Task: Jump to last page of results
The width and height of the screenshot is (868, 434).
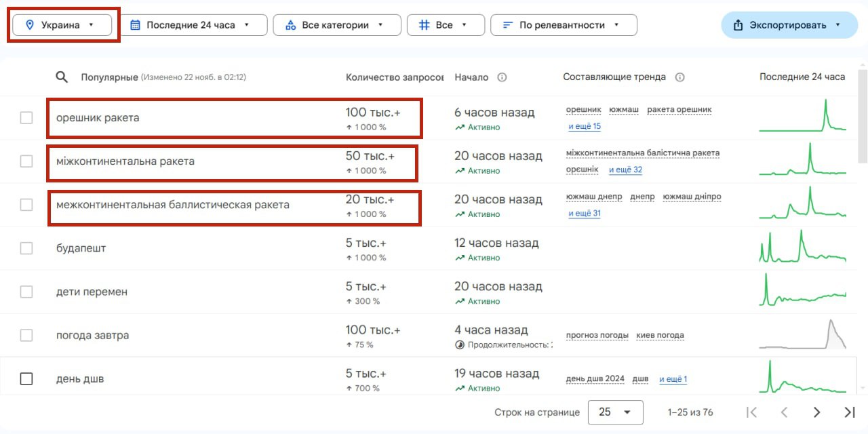Action: pos(849,412)
